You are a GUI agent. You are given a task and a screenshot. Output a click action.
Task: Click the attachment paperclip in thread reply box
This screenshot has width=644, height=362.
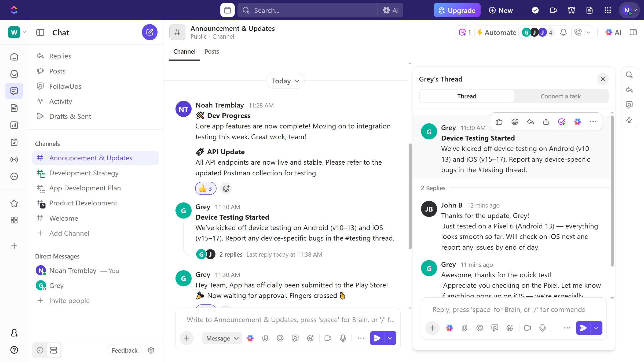pos(464,328)
